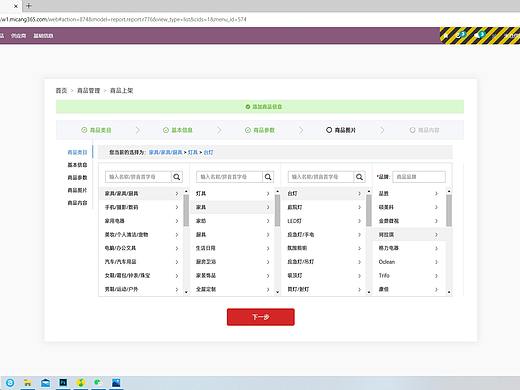
Task: Open a new browser tab with plus
Action: tap(29, 6)
